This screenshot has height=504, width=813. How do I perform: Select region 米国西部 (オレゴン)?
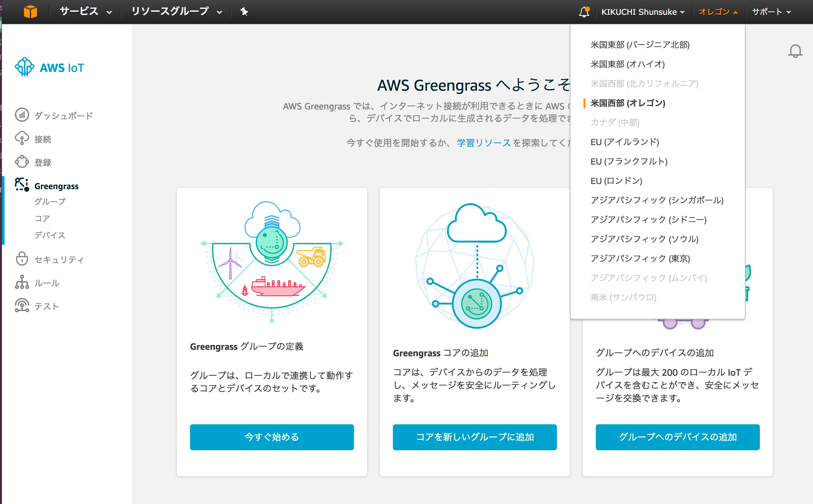(x=628, y=103)
